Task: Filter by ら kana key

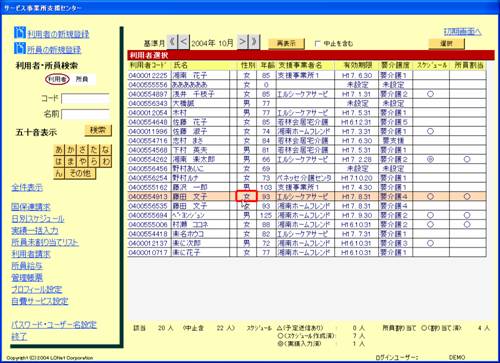Action: pos(94,162)
